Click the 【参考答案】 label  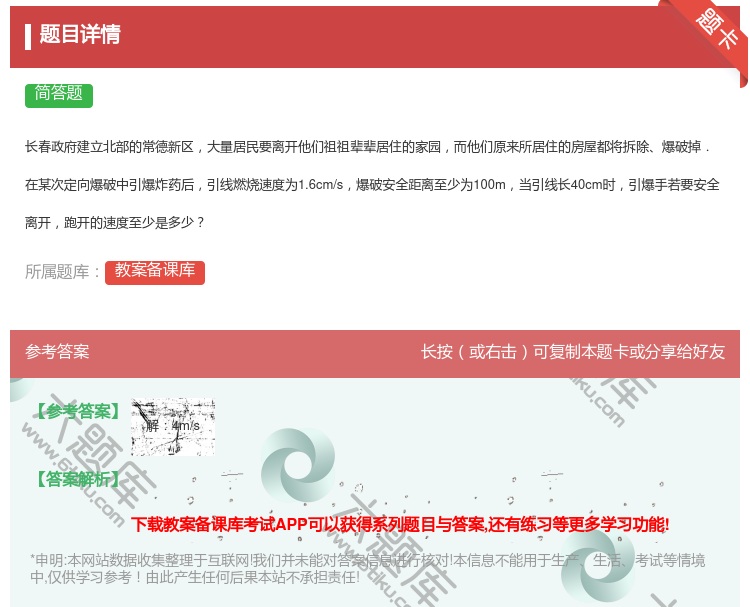tap(78, 411)
